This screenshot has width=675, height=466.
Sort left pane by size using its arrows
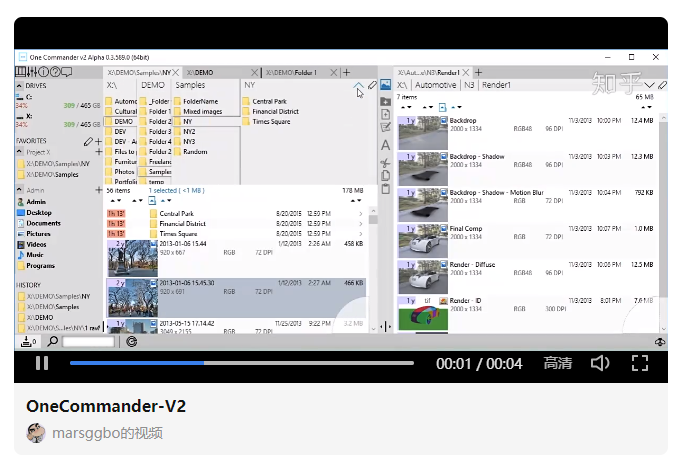point(356,201)
